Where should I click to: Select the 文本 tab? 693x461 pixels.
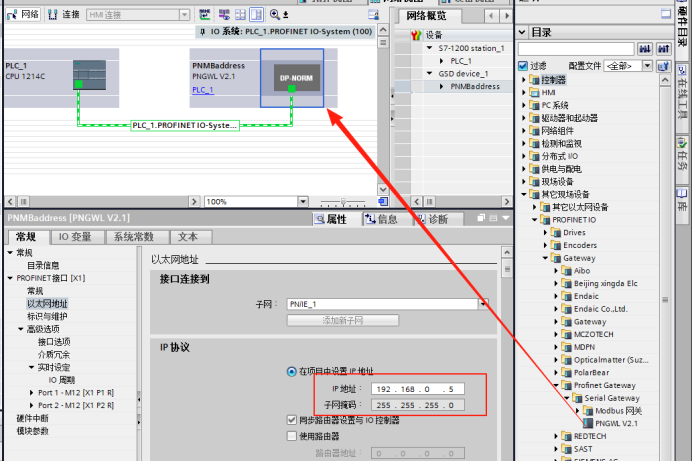tap(188, 237)
